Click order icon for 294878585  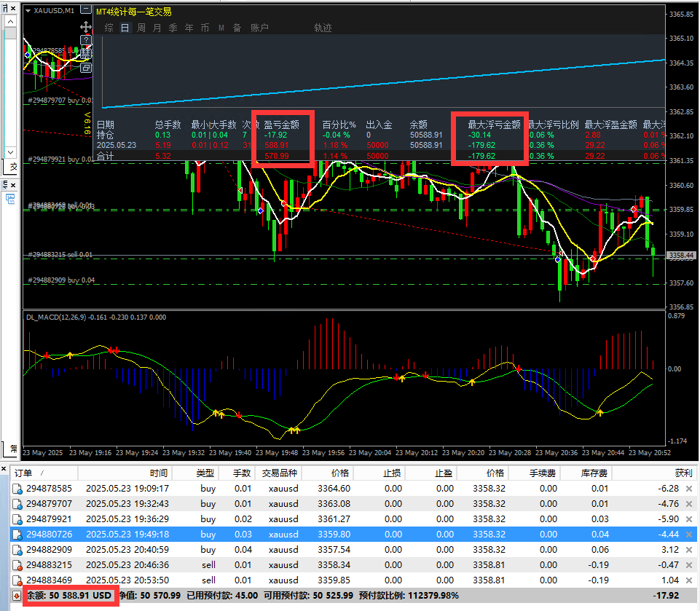(x=17, y=489)
